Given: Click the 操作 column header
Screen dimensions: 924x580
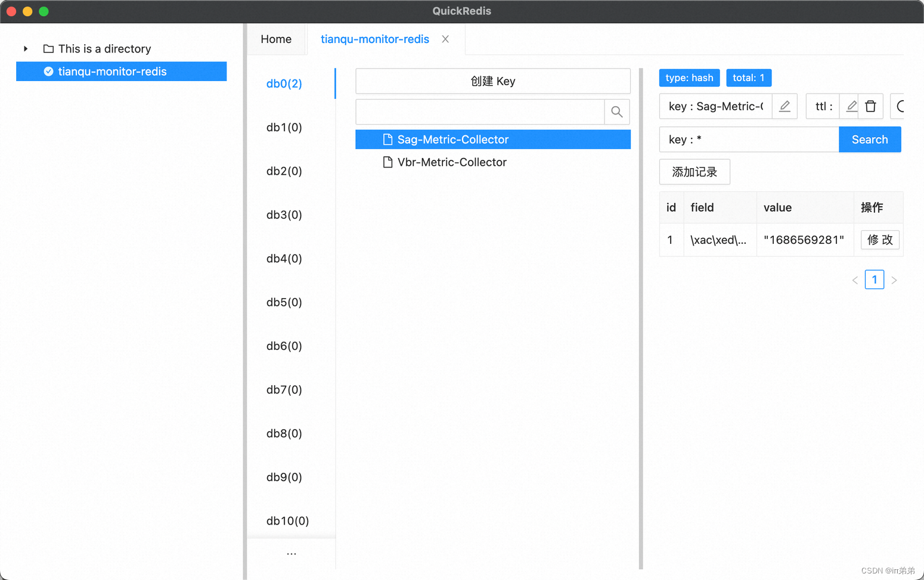Looking at the screenshot, I should 879,207.
